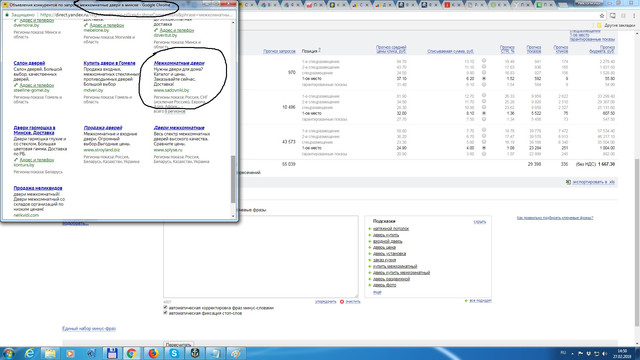
Task: Click 'экспортировать в xls' link
Action: (x=593, y=182)
